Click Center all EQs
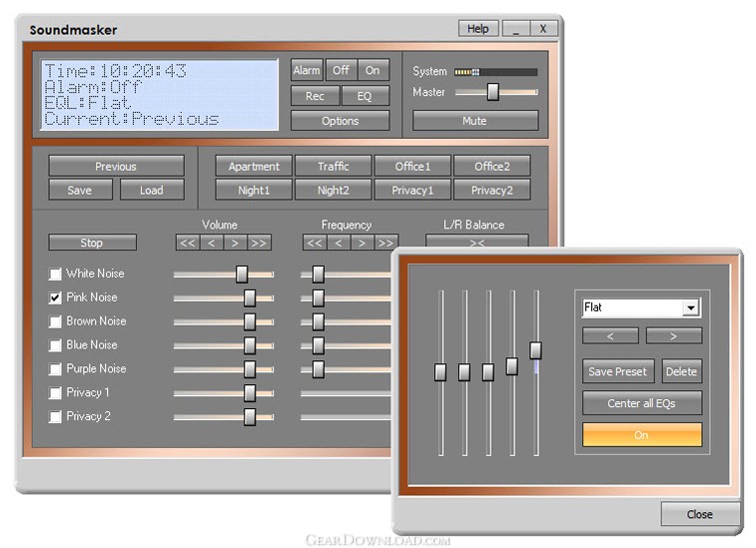Screen dimensions: 756x548 (642, 403)
